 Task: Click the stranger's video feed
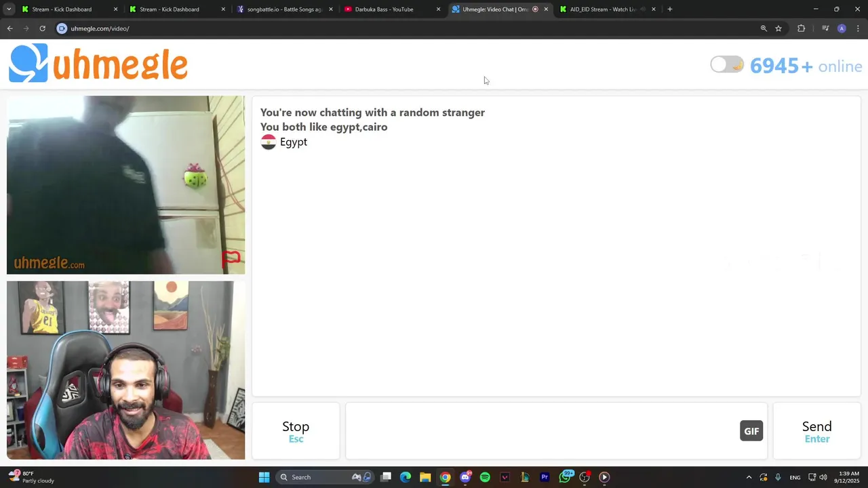coord(125,185)
